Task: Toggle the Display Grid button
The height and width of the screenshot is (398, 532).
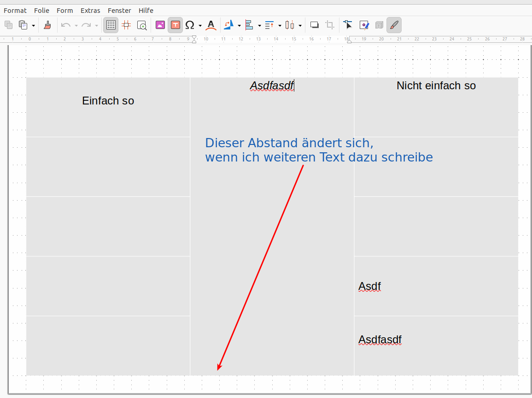Action: [111, 25]
